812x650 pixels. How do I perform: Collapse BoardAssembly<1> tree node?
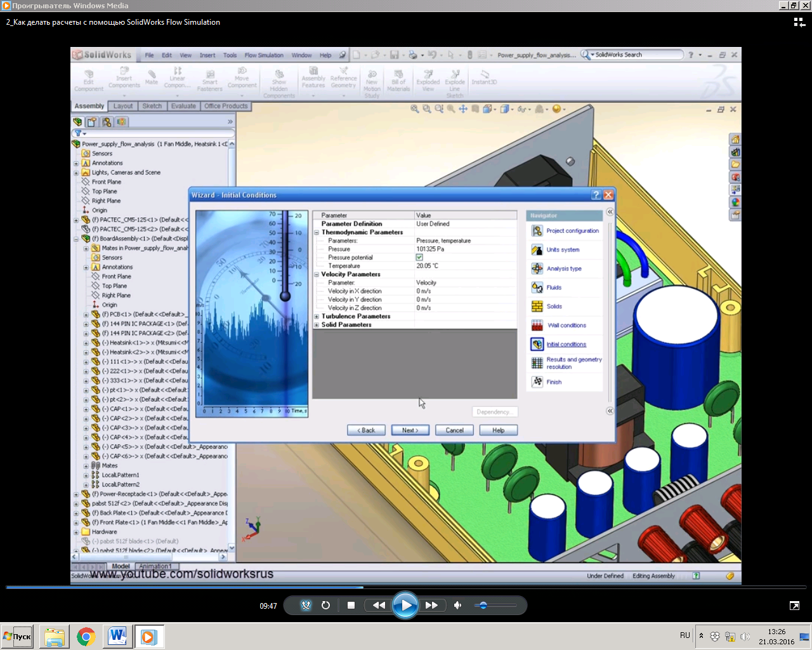[76, 239]
